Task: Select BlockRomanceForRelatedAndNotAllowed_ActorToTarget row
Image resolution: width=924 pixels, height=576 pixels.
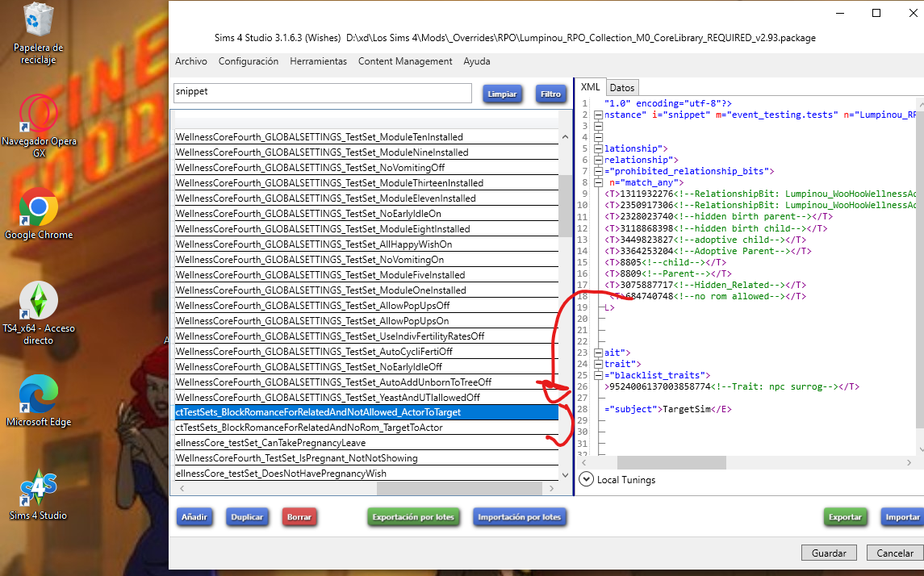Action: point(366,412)
